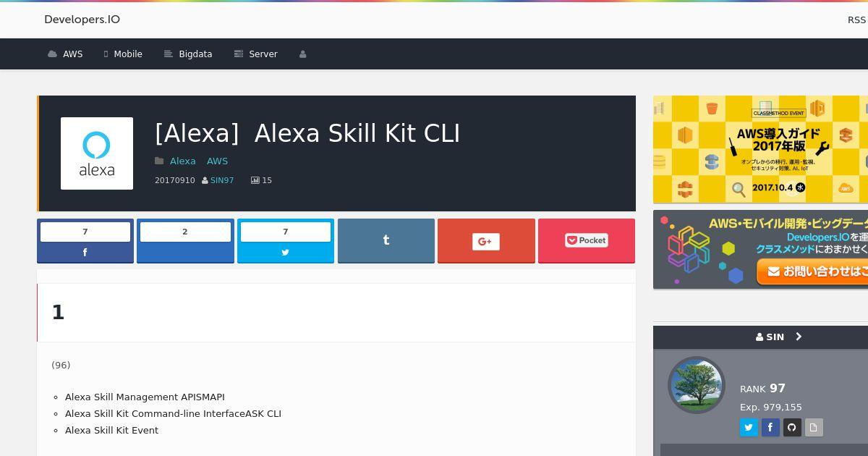The image size is (868, 456).
Task: Open the Alexa category tag
Action: click(182, 161)
